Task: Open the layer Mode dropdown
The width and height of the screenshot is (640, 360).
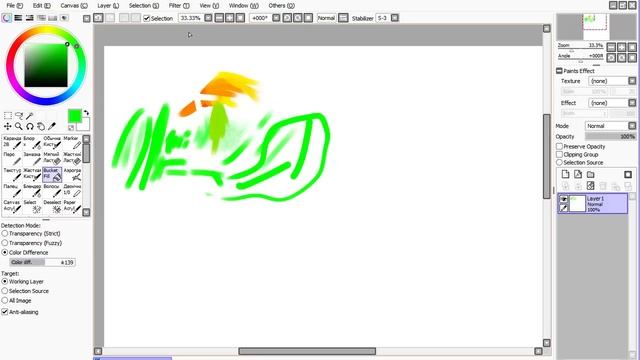Action: [x=632, y=126]
